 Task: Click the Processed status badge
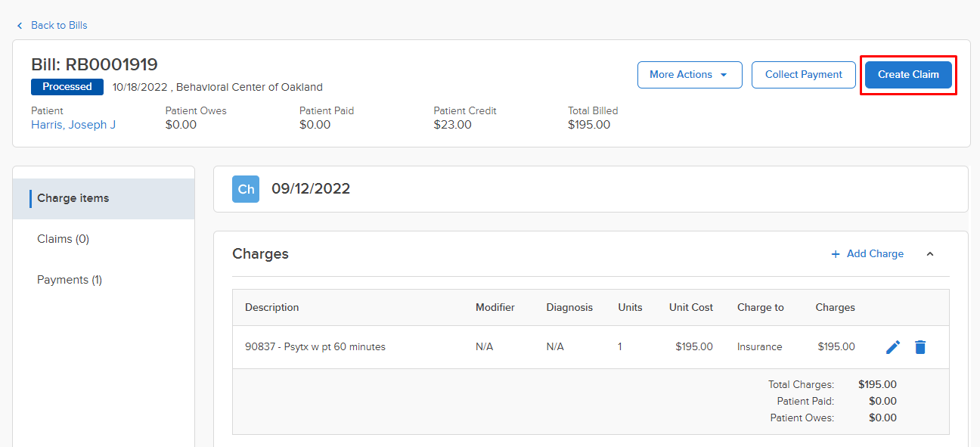tap(67, 86)
